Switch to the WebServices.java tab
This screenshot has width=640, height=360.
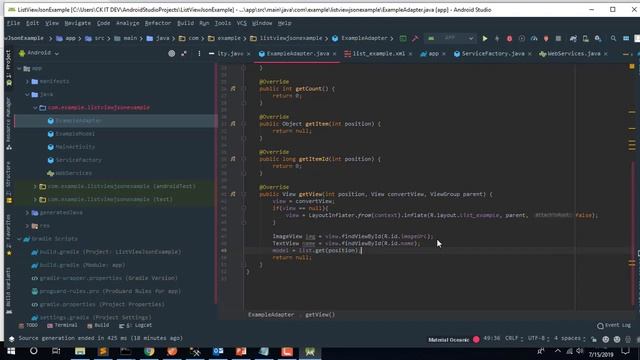click(x=574, y=53)
